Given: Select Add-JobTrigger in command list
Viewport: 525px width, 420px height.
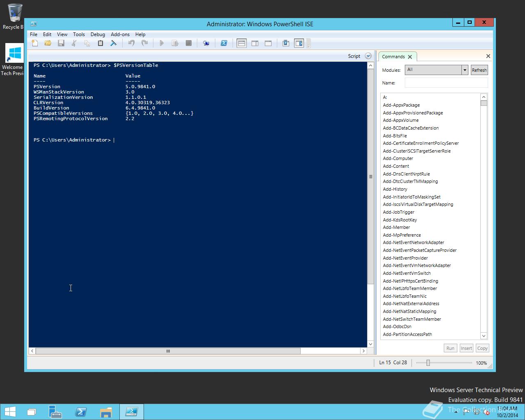Looking at the screenshot, I should pos(399,212).
